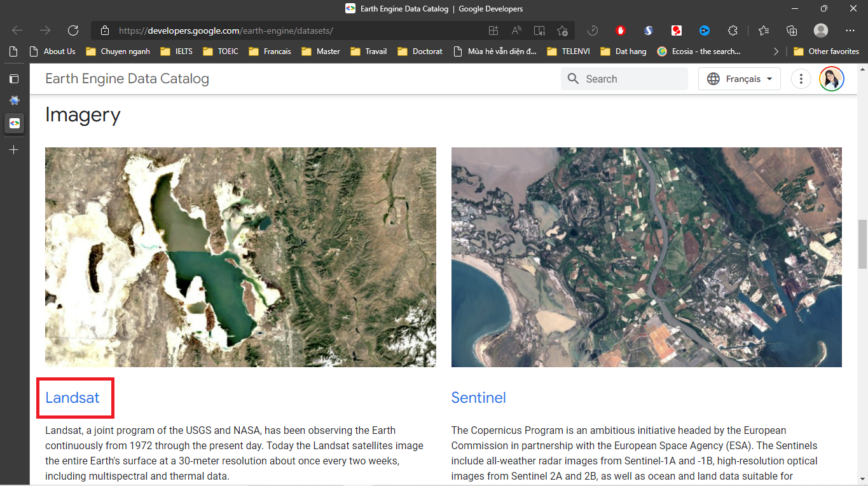
Task: Click the page icon at bookmarks bar start
Action: pyautogui.click(x=13, y=51)
